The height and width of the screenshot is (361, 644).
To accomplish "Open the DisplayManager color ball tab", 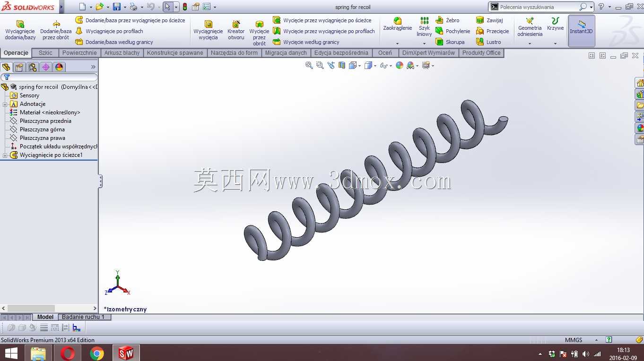I will click(59, 67).
